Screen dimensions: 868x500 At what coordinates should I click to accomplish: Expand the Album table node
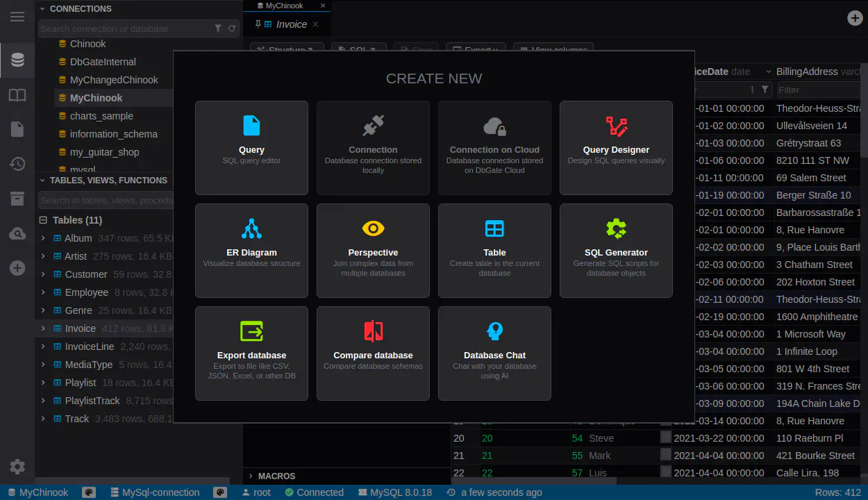(x=43, y=238)
